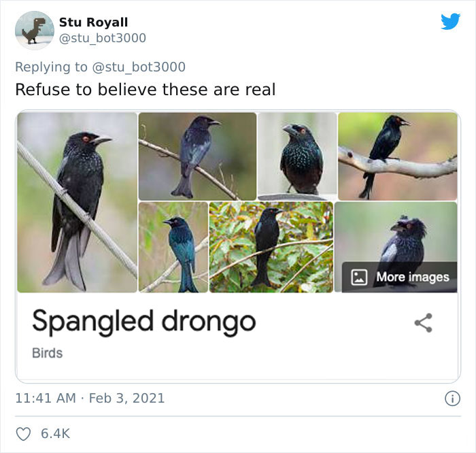Open the top row drongo on diagonal twig
The height and width of the screenshot is (453, 476).
pos(197,156)
